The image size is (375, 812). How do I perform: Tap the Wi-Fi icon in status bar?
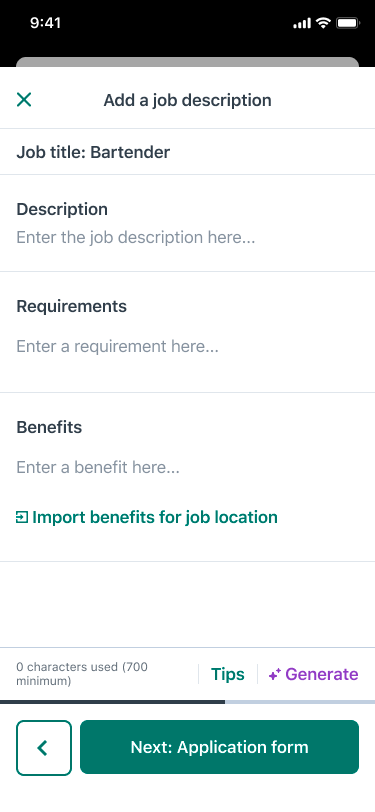(324, 23)
